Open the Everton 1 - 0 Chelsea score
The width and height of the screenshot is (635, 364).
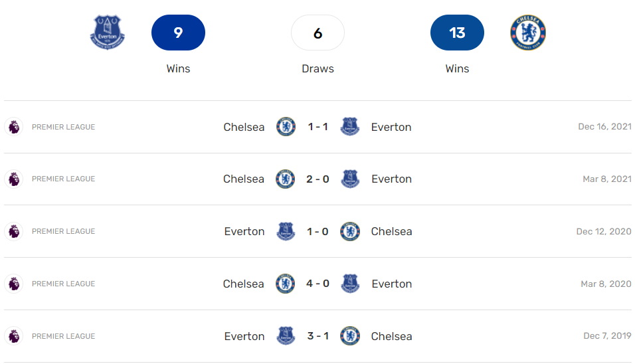(318, 231)
